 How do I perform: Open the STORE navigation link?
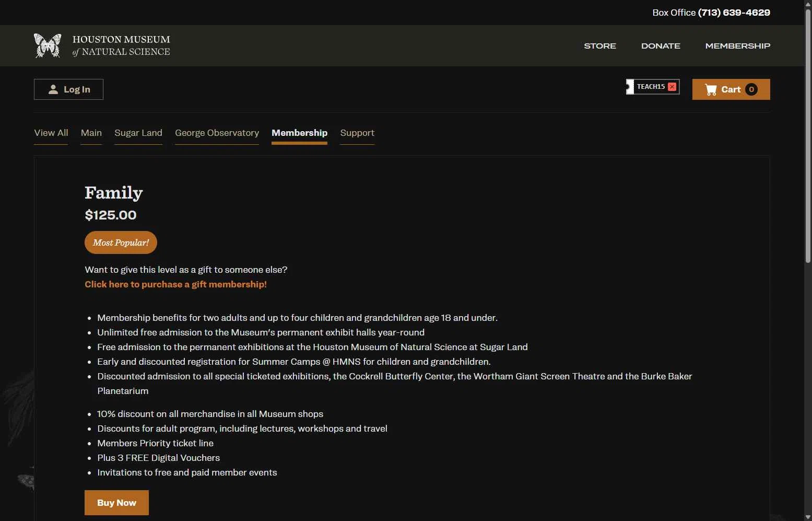click(600, 46)
